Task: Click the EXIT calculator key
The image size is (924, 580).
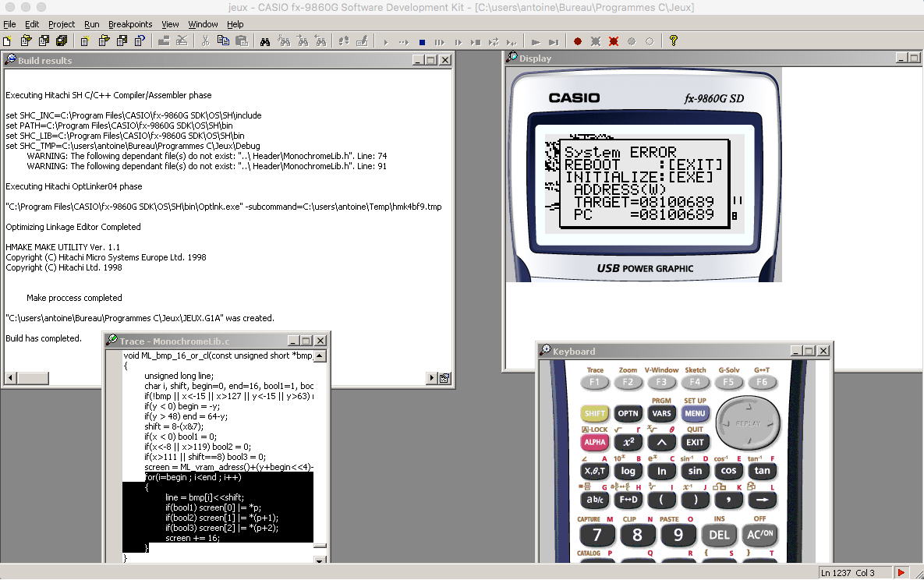Action: (695, 442)
